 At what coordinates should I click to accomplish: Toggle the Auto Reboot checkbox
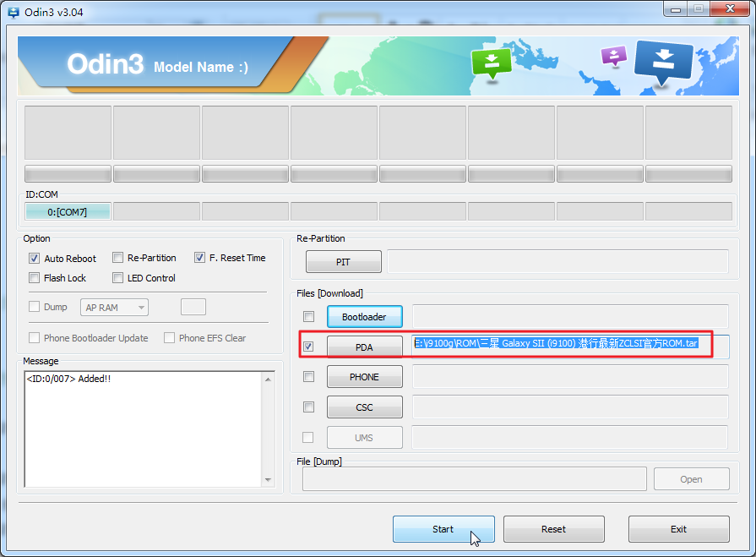pos(34,258)
